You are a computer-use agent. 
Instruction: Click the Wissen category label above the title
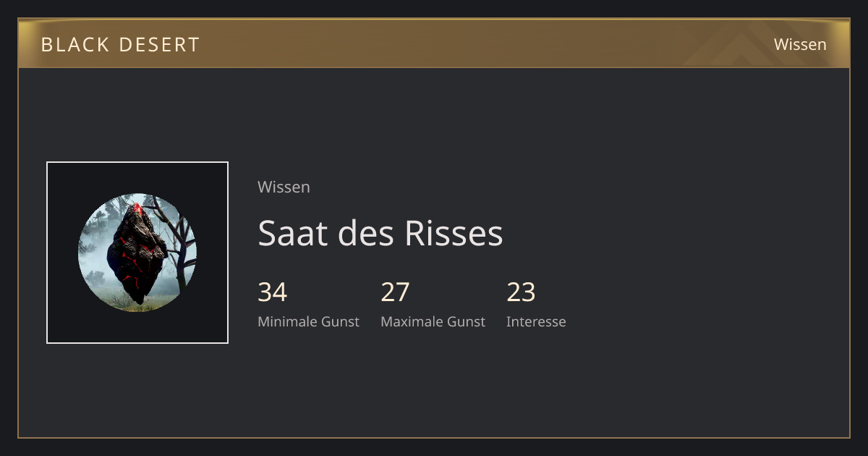click(284, 187)
